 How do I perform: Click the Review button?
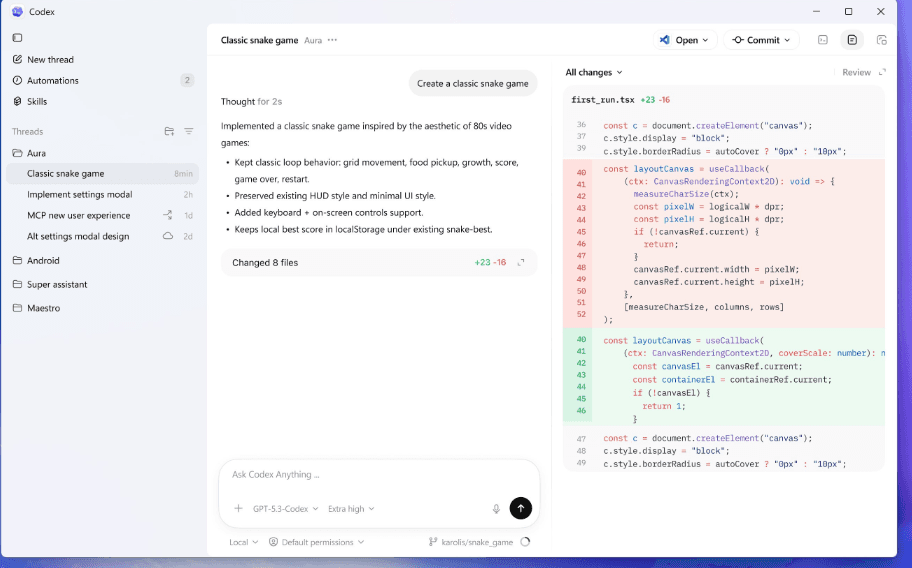tap(856, 72)
